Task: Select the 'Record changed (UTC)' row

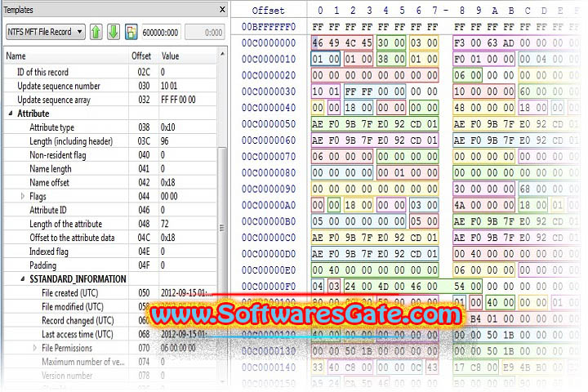Action: (110, 320)
